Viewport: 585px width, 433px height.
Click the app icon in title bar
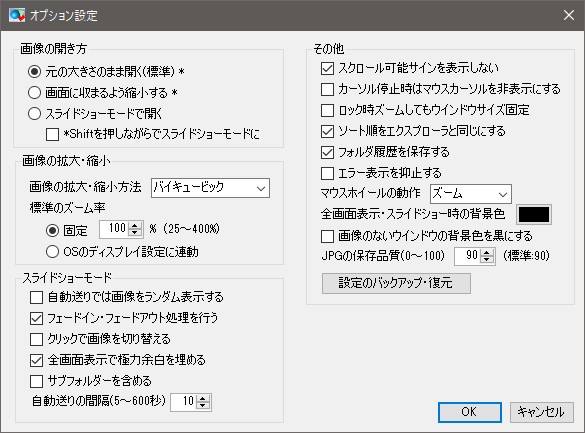click(x=17, y=15)
